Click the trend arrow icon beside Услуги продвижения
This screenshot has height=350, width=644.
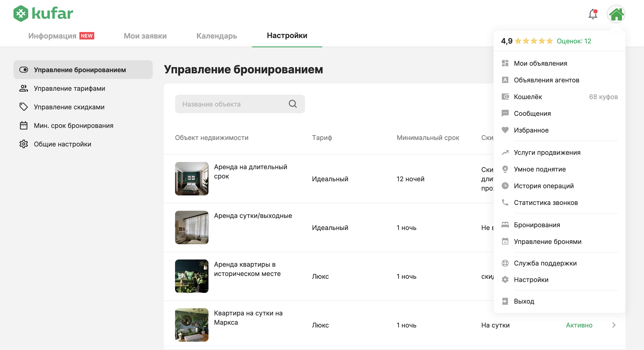505,152
